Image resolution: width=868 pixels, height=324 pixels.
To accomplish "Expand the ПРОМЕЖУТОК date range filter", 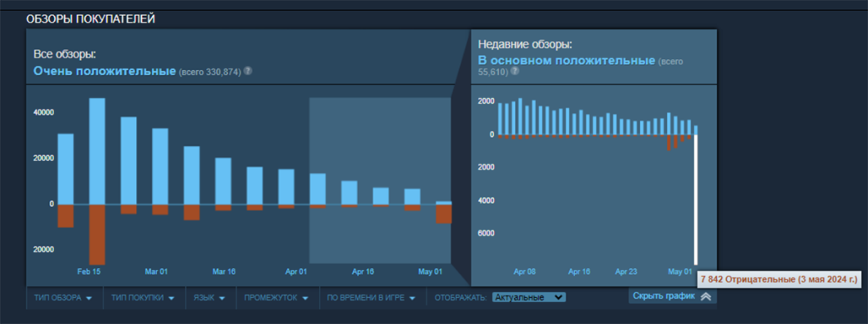I will coord(277,298).
